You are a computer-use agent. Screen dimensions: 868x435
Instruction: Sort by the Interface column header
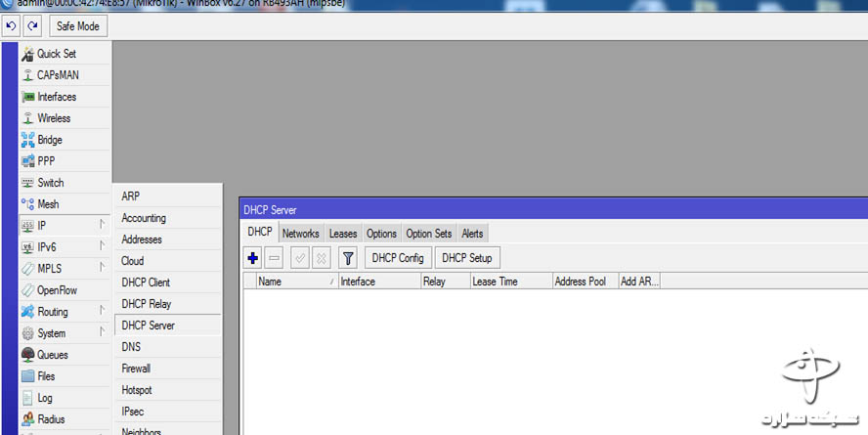coord(379,282)
